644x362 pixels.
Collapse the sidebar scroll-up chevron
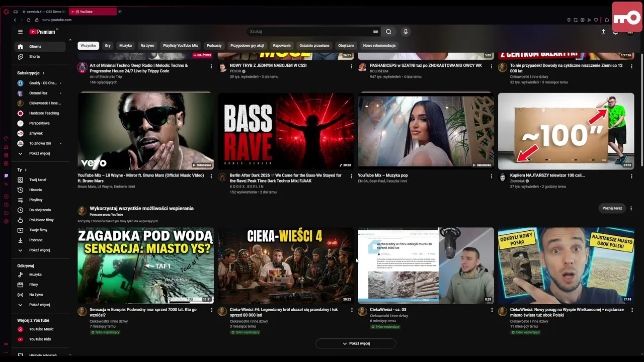click(x=70, y=40)
